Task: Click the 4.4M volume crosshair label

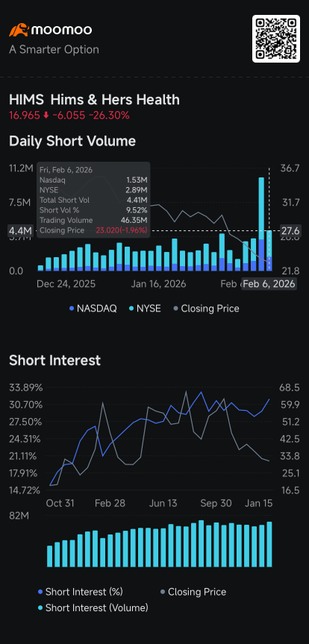Action: coord(20,231)
